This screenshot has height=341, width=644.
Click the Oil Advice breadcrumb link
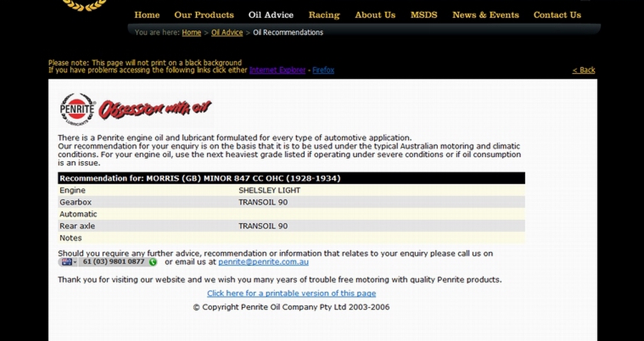227,32
